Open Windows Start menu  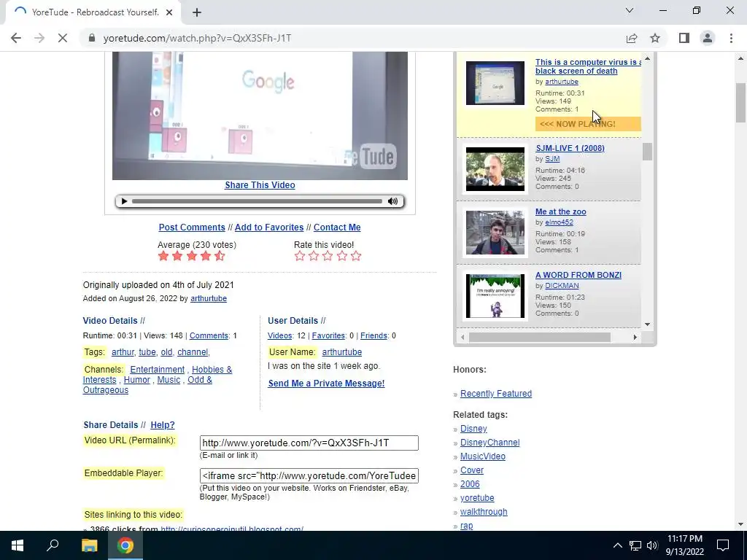pos(18,545)
